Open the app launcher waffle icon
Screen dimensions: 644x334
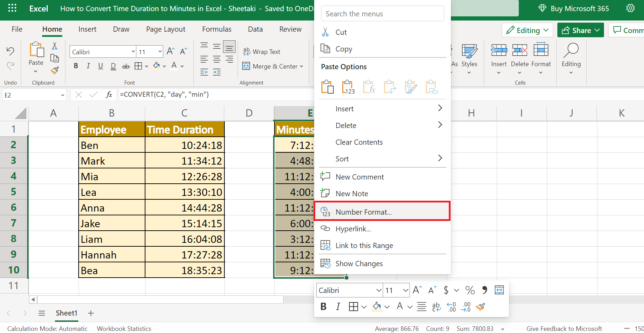tap(12, 8)
